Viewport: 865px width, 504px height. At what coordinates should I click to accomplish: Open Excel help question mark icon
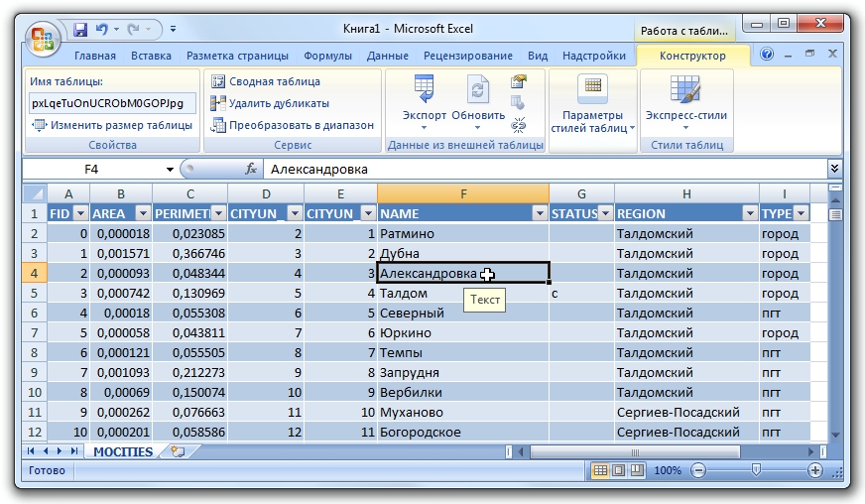pyautogui.click(x=767, y=56)
